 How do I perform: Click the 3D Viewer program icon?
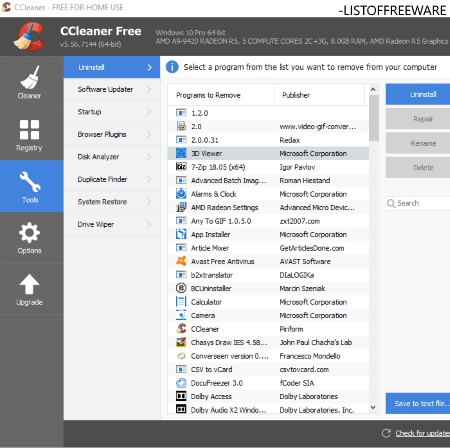point(181,153)
